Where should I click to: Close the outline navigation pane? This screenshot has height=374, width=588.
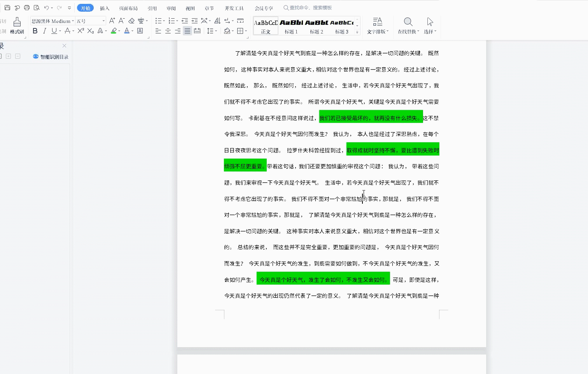[65, 46]
